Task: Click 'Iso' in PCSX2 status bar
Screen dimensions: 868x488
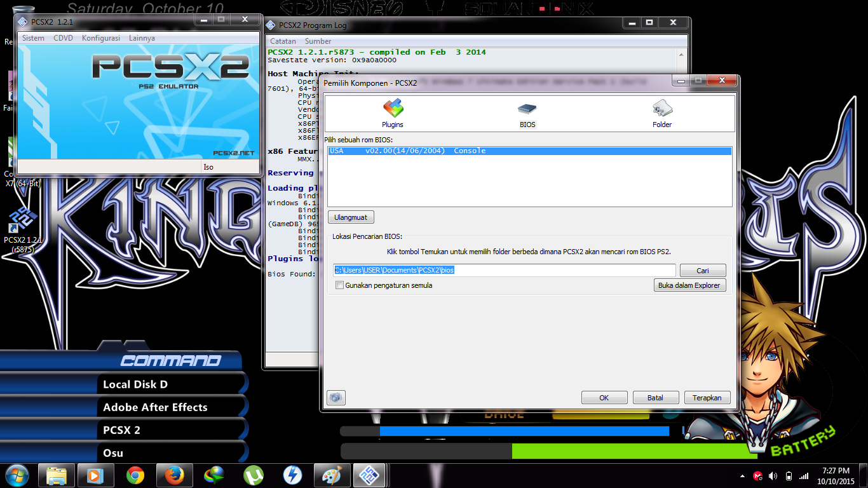Action: (x=208, y=167)
